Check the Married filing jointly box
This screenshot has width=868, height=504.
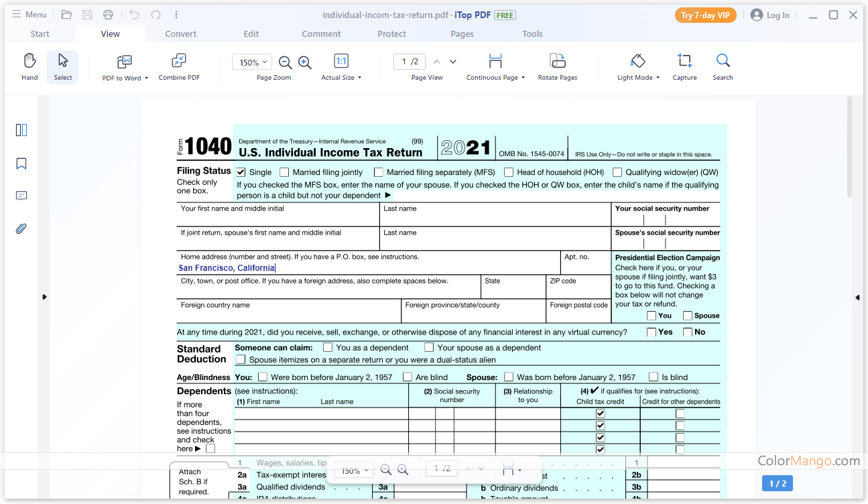coord(285,172)
